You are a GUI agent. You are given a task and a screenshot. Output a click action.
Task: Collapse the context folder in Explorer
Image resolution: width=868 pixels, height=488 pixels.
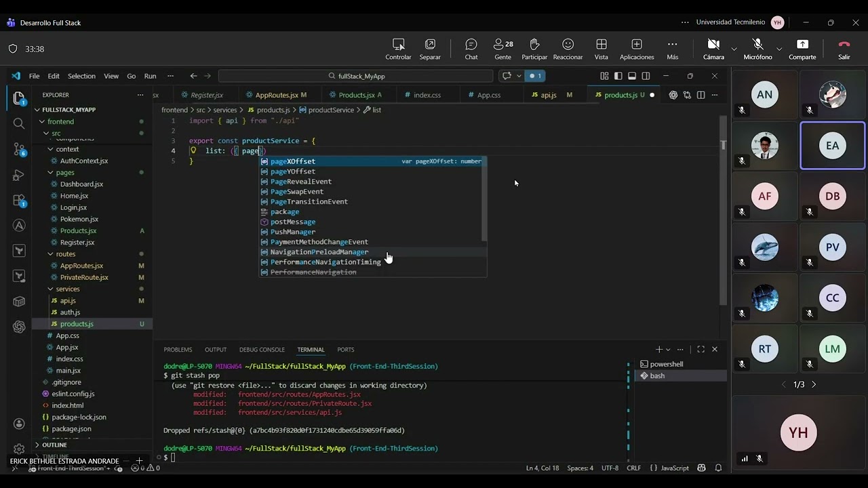point(50,149)
